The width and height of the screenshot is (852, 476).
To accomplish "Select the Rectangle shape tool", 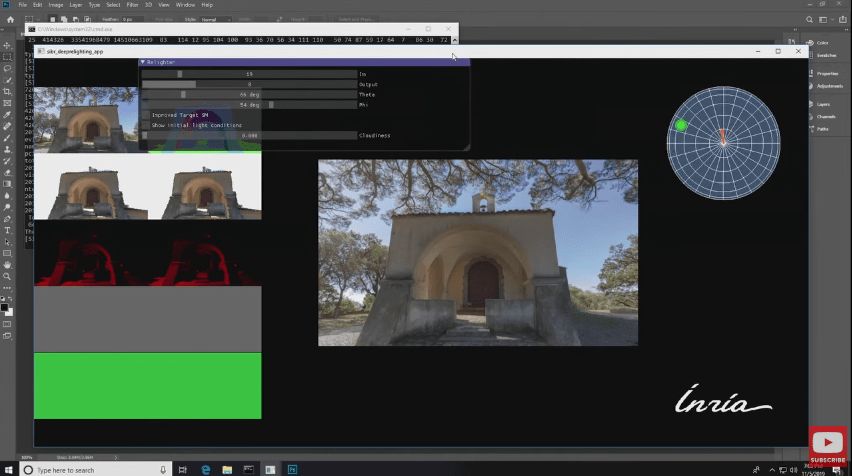I will [7, 253].
